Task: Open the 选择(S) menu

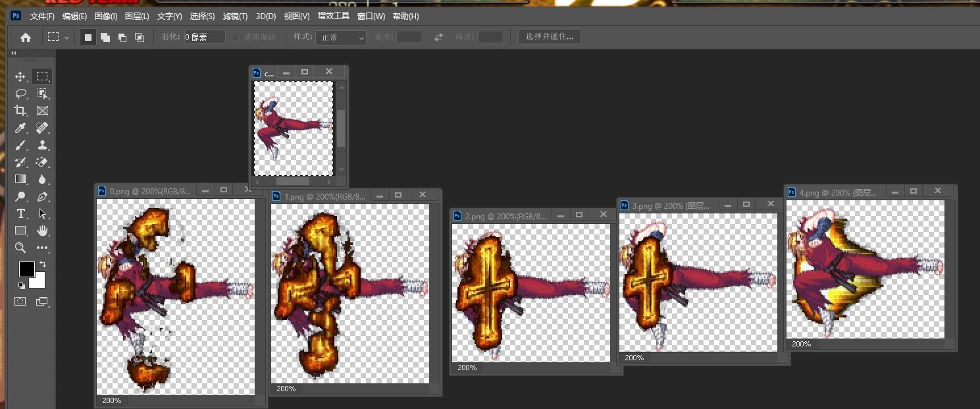Action: tap(202, 16)
